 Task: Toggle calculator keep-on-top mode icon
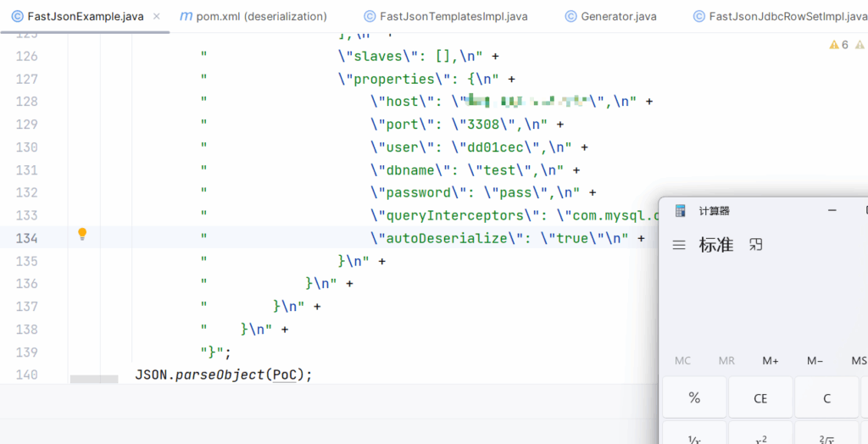click(756, 245)
